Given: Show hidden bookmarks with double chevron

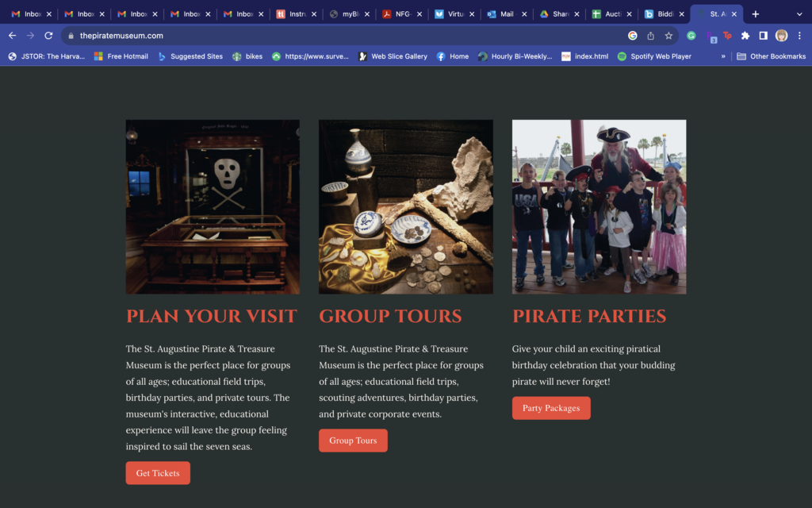Looking at the screenshot, I should pyautogui.click(x=723, y=56).
